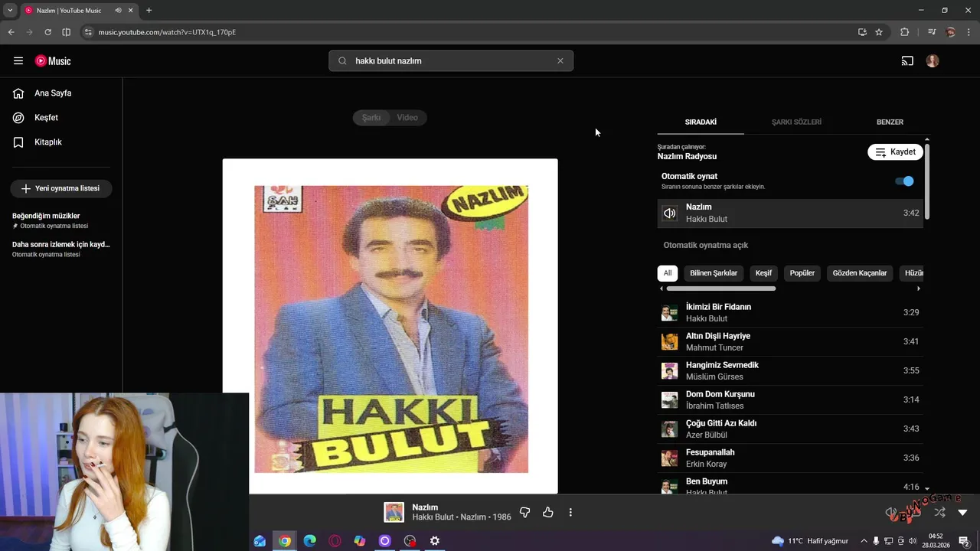Click the İkimizi Bir Fidanın thumbnail
This screenshot has width=980, height=551.
click(670, 313)
